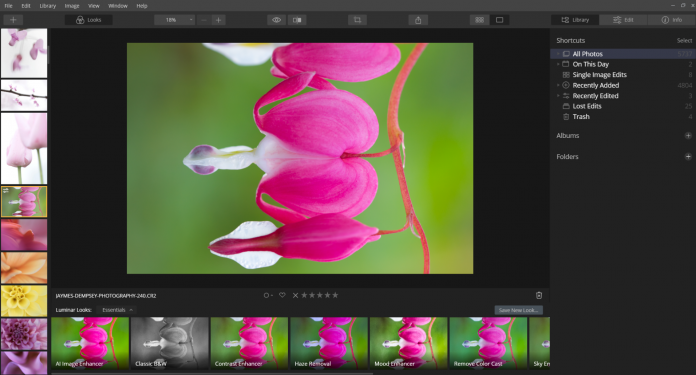Switch to the Library tab
The width and height of the screenshot is (696, 375).
pos(575,20)
